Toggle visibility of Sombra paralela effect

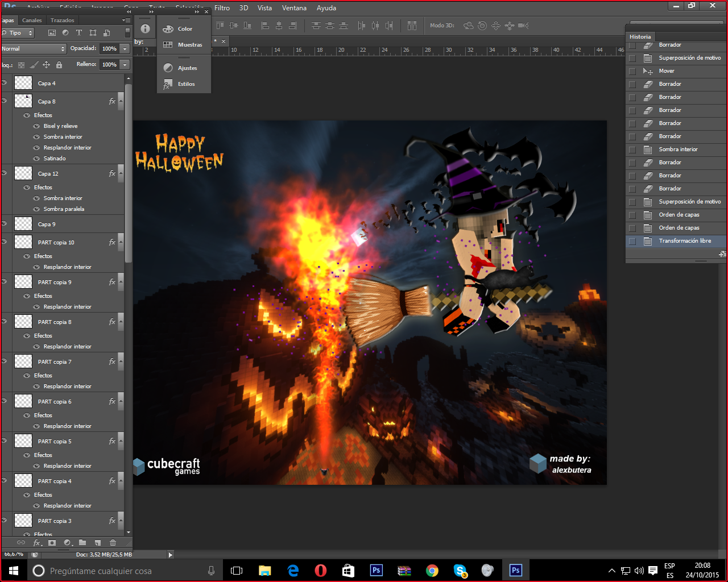click(36, 209)
